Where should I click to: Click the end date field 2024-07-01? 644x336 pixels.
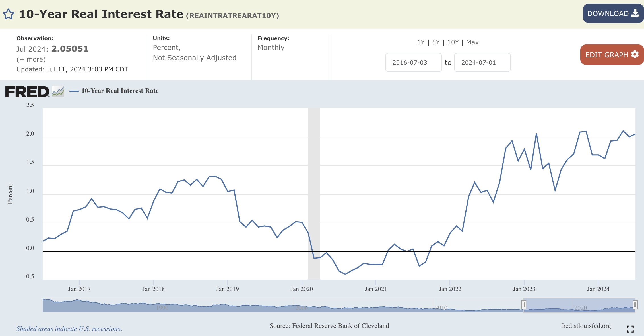coord(482,62)
